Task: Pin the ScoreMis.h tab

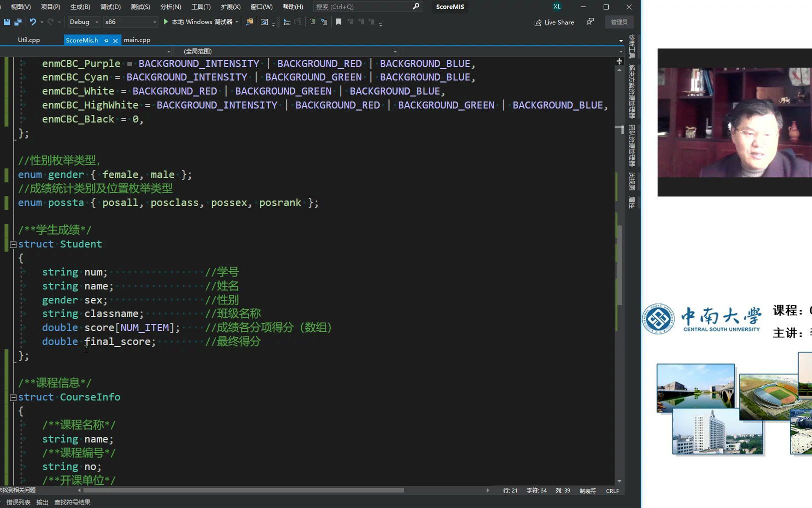Action: [106, 40]
